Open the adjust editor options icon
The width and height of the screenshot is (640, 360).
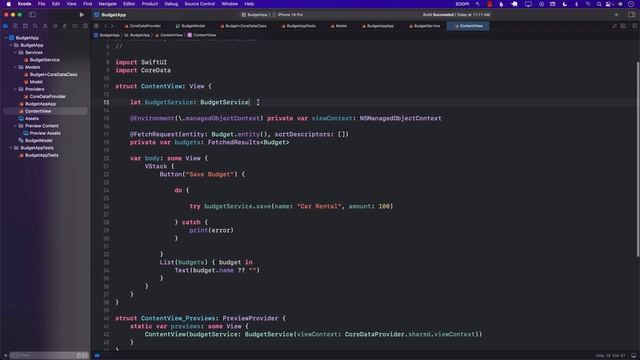pyautogui.click(x=624, y=26)
